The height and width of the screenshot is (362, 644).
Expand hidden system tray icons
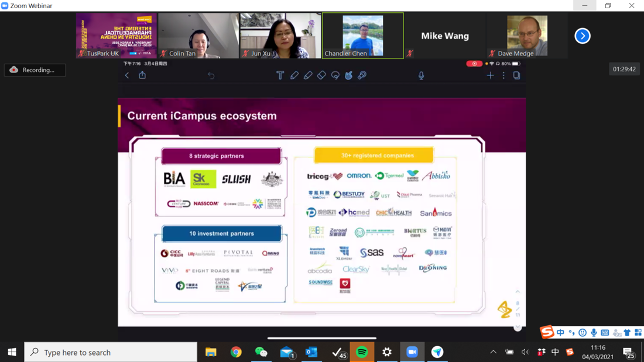[493, 352]
